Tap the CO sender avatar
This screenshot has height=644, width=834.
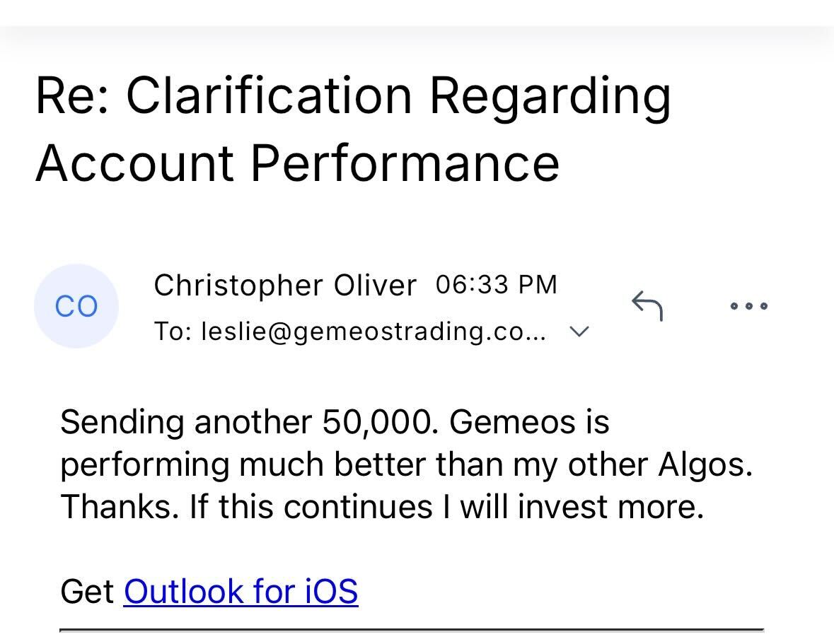pyautogui.click(x=76, y=306)
